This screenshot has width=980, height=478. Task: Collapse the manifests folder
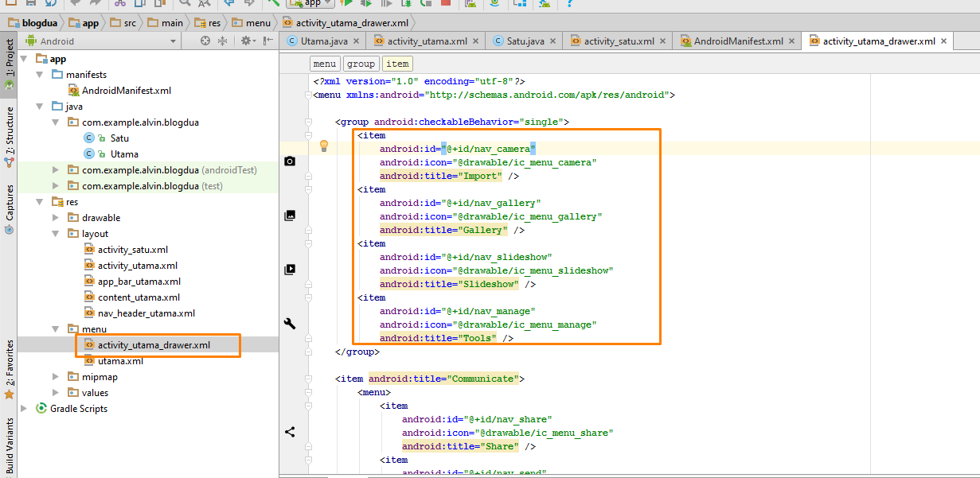[x=40, y=75]
